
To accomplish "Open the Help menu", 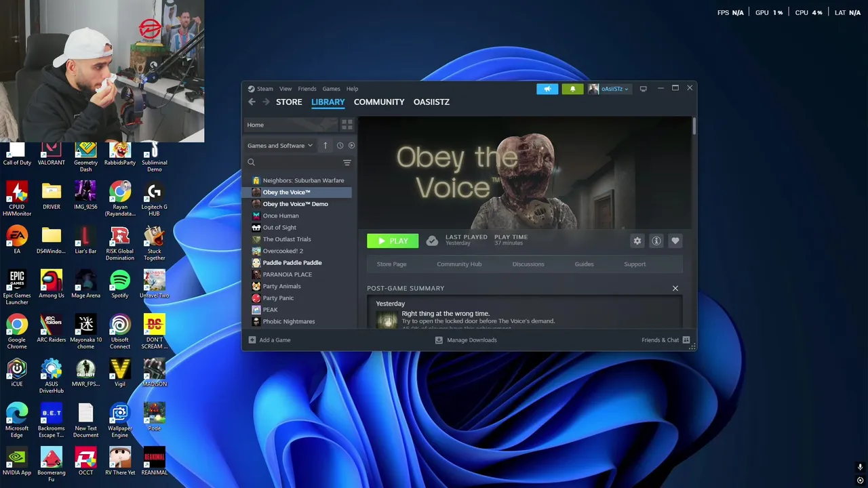I will coord(352,89).
